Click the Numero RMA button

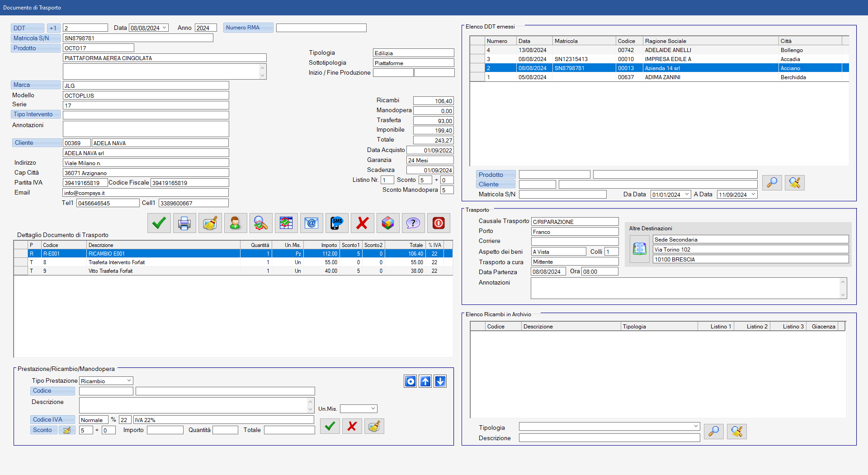pos(248,28)
